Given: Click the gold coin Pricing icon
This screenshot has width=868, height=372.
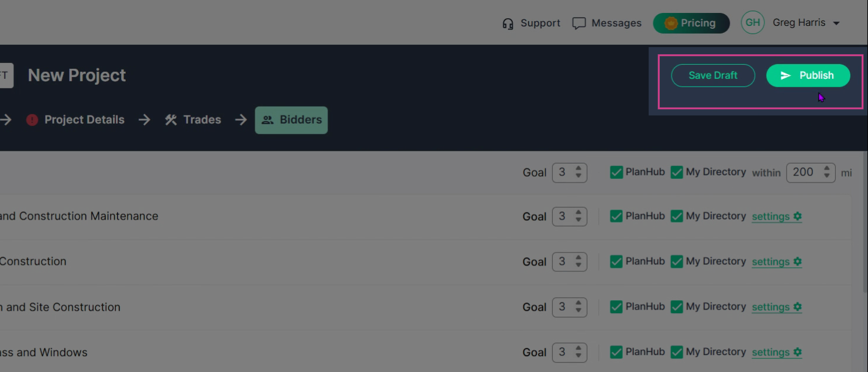Looking at the screenshot, I should tap(671, 24).
